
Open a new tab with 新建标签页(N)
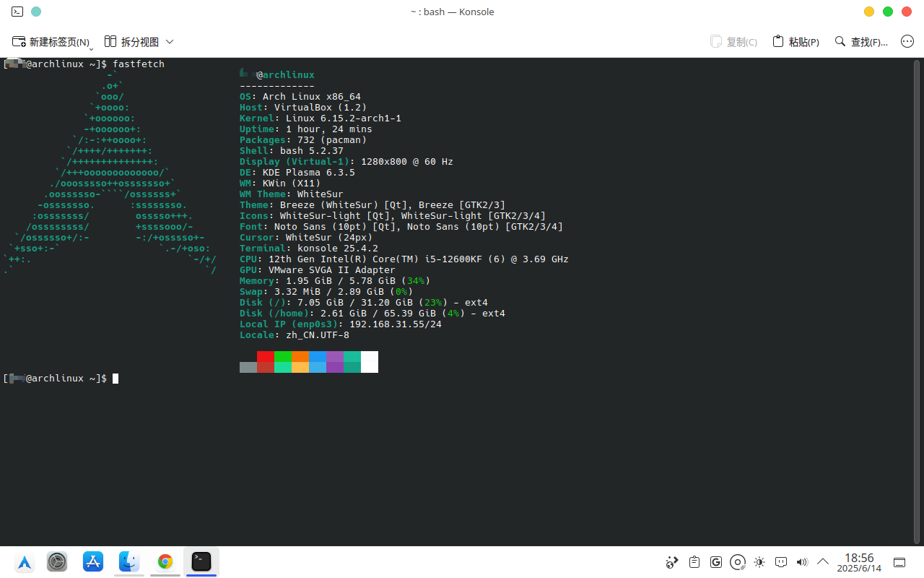pos(50,42)
